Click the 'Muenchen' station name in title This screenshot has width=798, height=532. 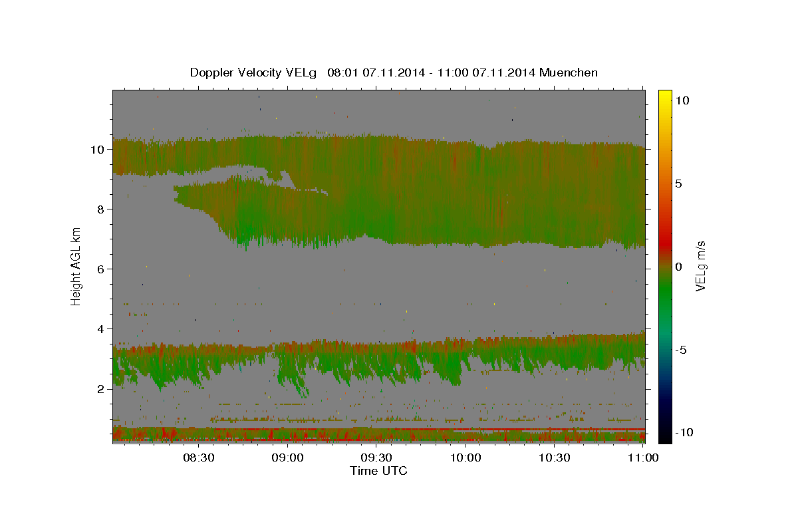569,72
